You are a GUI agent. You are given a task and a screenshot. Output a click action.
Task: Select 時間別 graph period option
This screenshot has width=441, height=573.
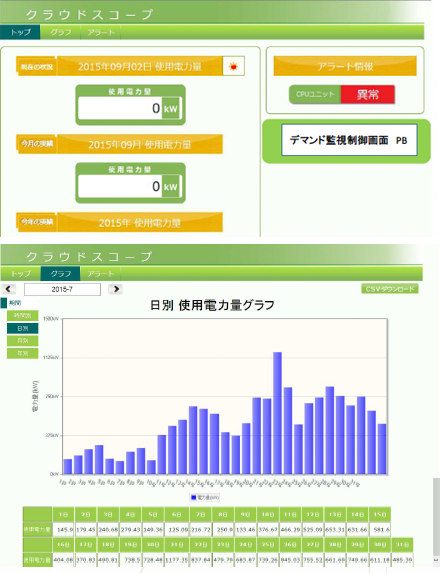pyautogui.click(x=23, y=315)
